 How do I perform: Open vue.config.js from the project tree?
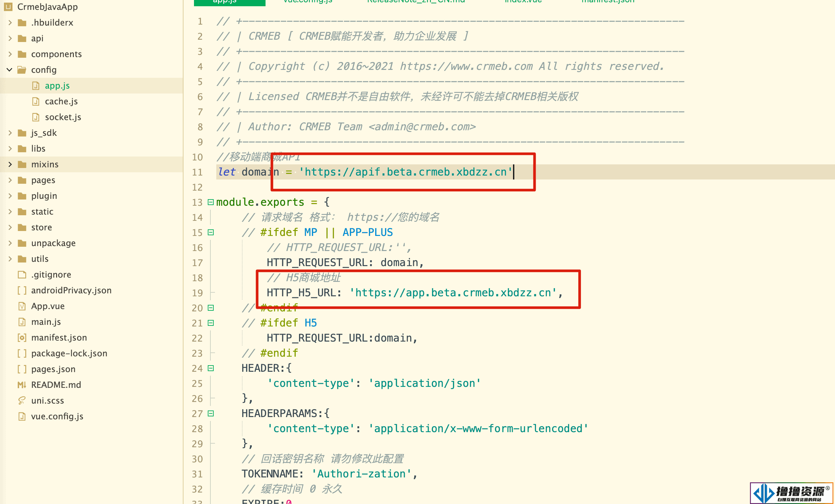(x=57, y=416)
